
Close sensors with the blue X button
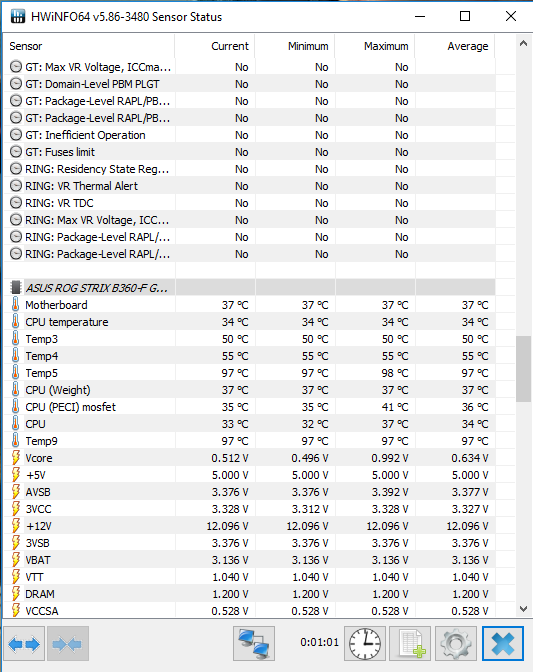click(503, 644)
